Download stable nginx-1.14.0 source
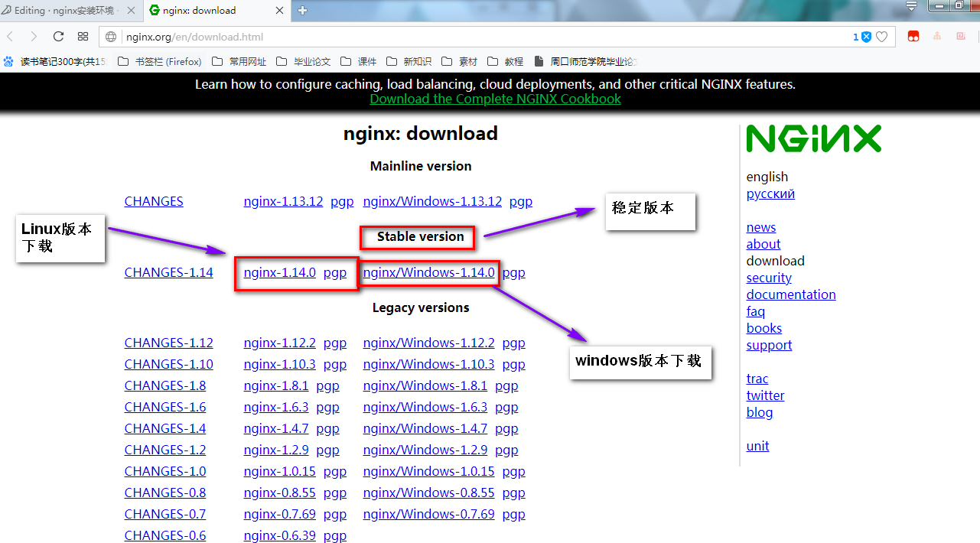The image size is (980, 543). click(279, 272)
